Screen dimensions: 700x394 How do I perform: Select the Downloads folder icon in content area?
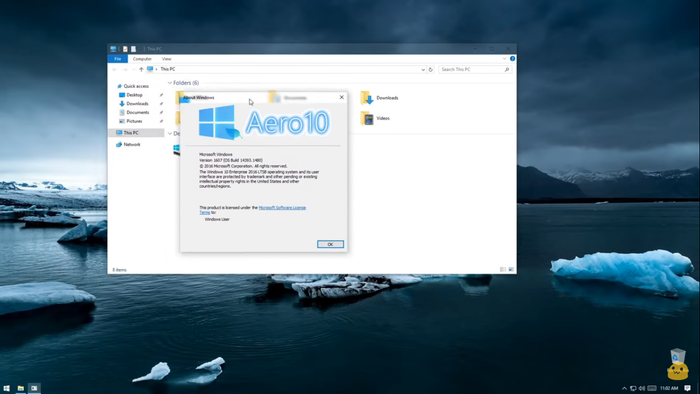(367, 98)
